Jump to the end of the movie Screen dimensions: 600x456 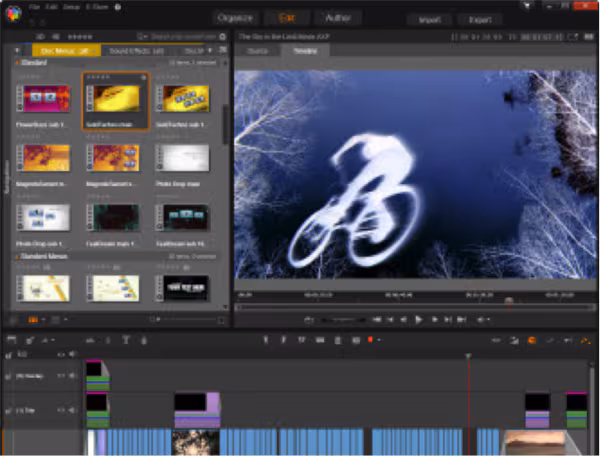click(x=462, y=319)
